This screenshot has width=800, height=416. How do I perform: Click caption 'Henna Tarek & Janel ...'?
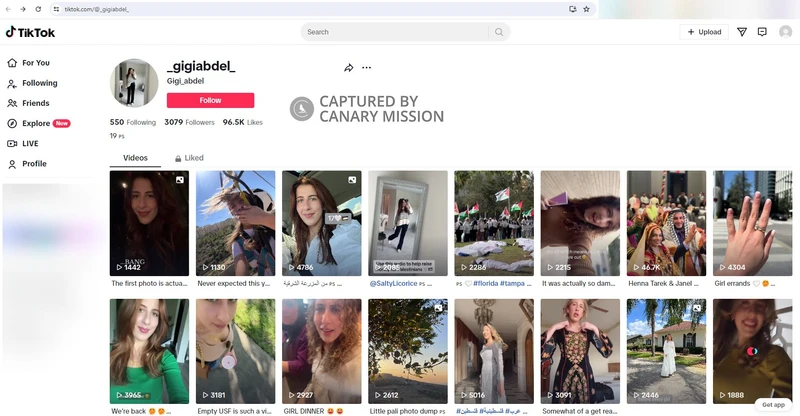click(x=663, y=283)
